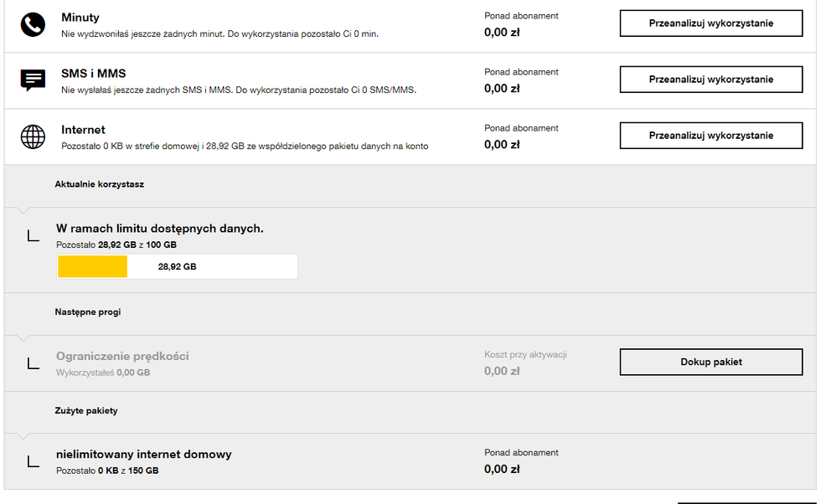Click the corner icon beside Ograniczenie prędkości
The image size is (836, 504).
click(34, 363)
